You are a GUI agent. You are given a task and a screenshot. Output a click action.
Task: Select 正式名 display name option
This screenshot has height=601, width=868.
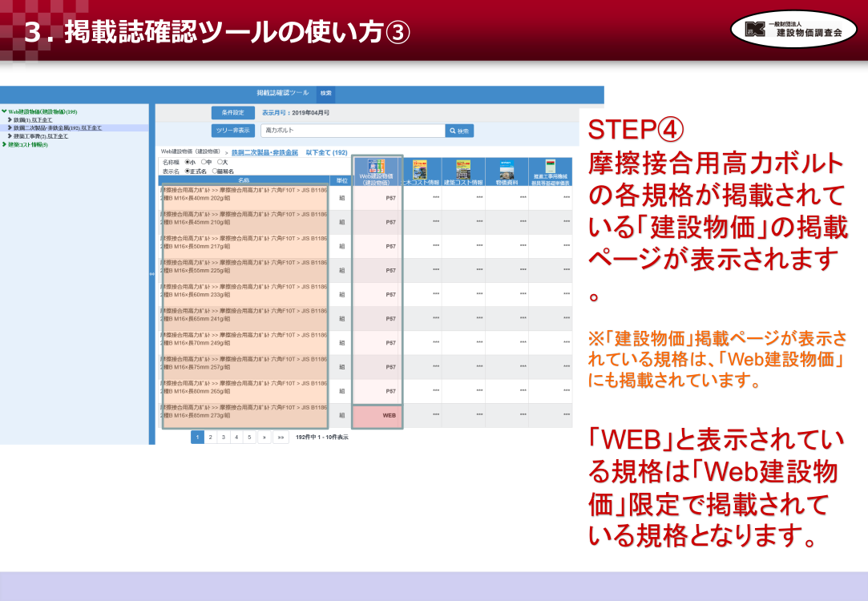188,171
